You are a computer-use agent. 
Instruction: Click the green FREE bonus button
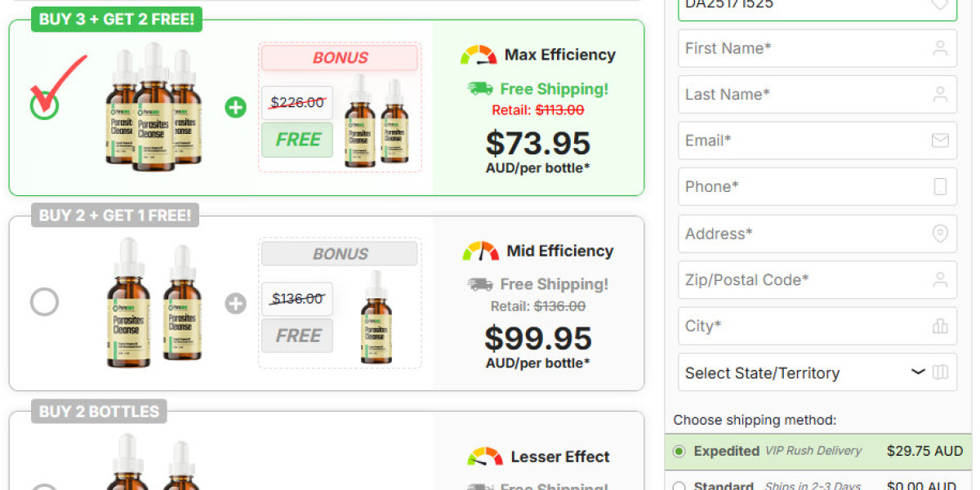297,140
